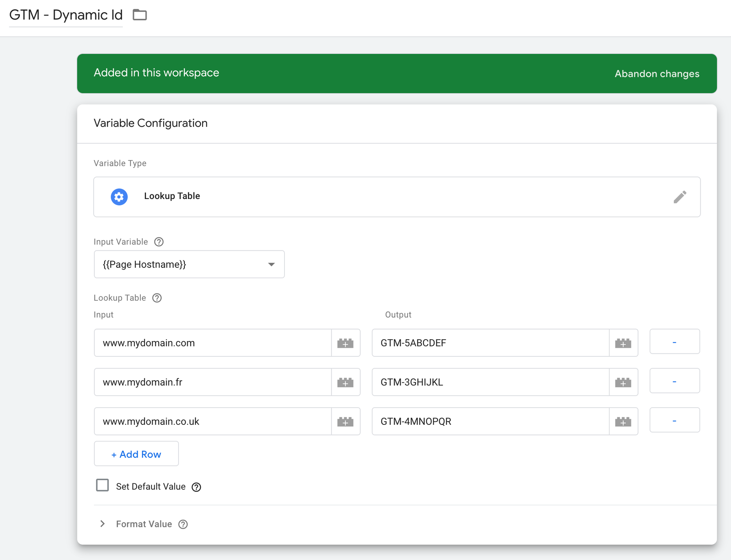Remove the www.mydomain.com row

point(675,342)
